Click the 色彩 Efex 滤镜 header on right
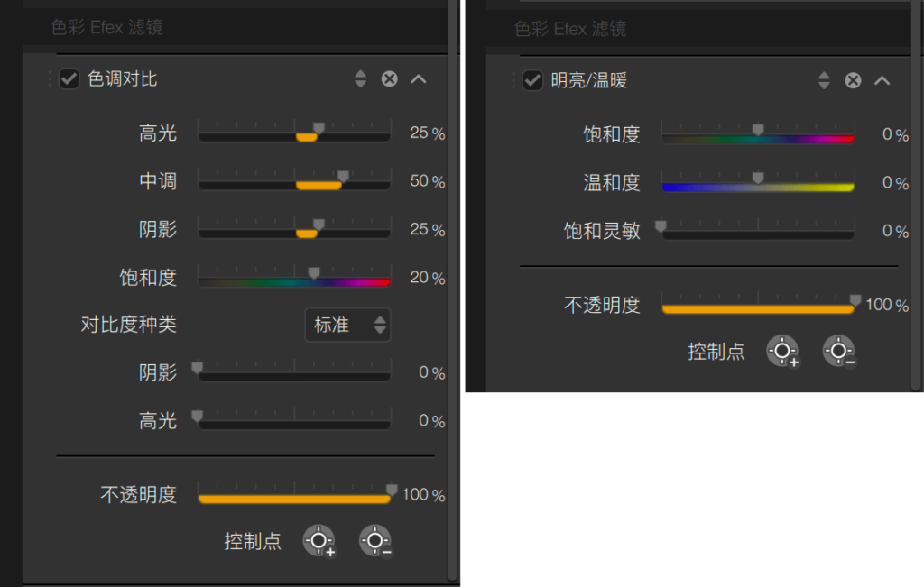Screen dimensions: 924x587 tap(570, 29)
